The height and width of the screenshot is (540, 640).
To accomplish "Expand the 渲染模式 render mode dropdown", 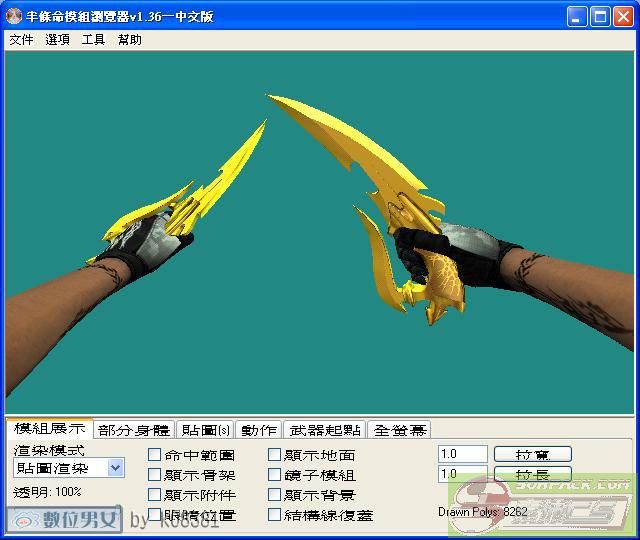I will click(115, 468).
